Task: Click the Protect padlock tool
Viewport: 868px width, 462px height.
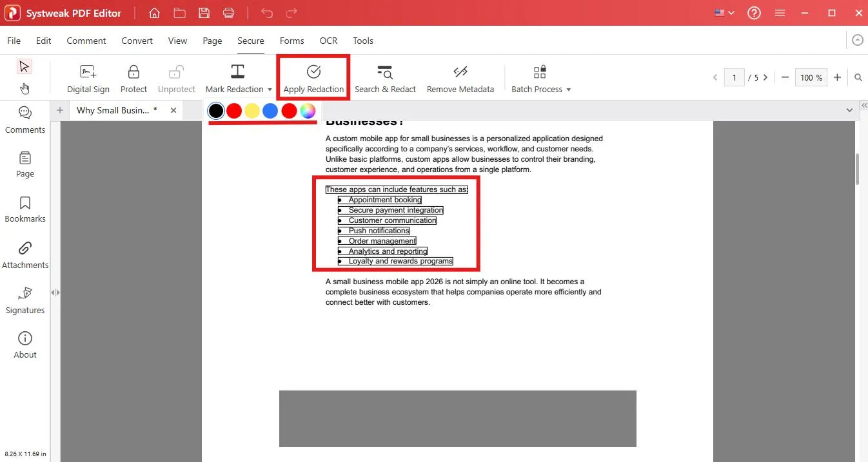Action: (133, 79)
